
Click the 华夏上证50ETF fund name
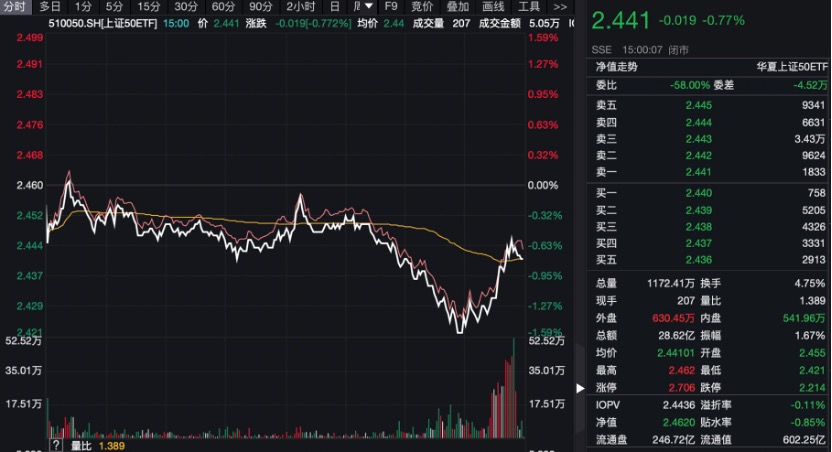click(x=792, y=67)
